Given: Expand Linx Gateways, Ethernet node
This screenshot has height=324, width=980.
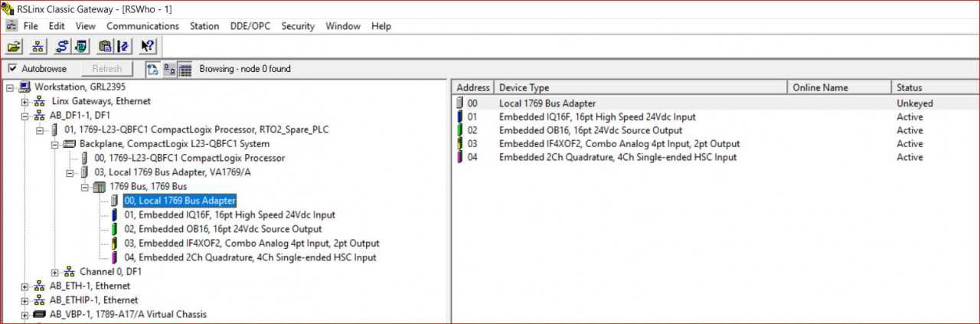Looking at the screenshot, I should click(25, 102).
